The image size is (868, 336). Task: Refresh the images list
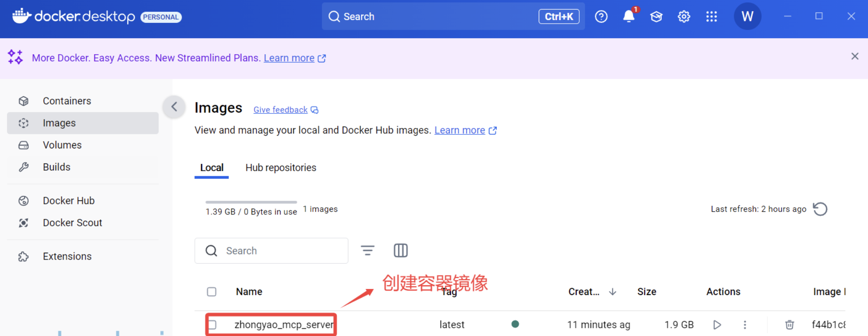pyautogui.click(x=820, y=209)
